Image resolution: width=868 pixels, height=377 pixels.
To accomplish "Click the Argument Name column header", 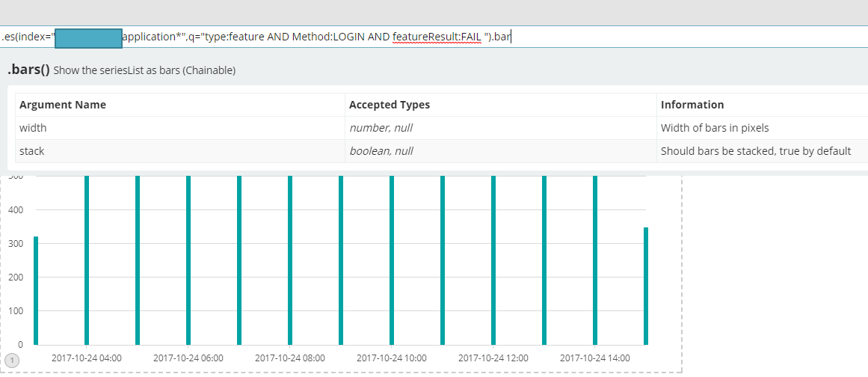I will (63, 105).
